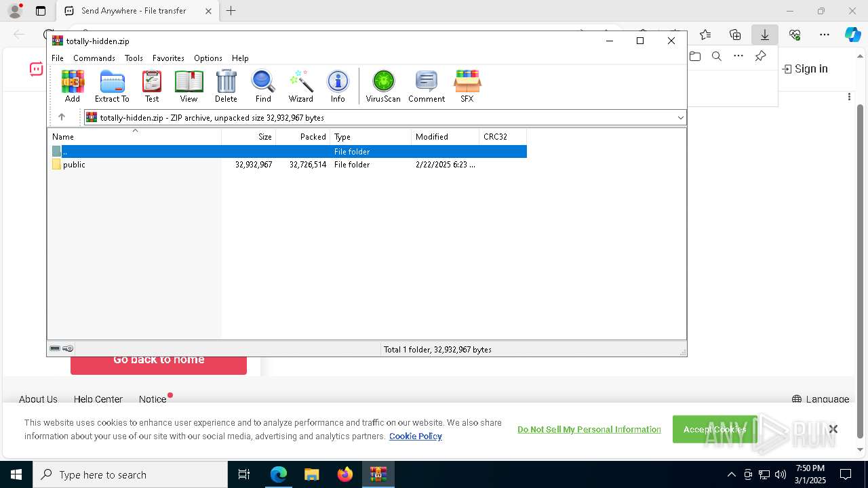Go up one folder level arrow
This screenshot has height=488, width=868.
click(x=62, y=117)
